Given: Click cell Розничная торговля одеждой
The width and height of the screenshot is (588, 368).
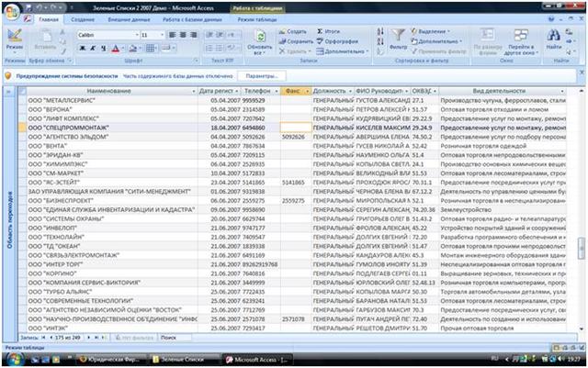Looking at the screenshot, I should pyautogui.click(x=503, y=146).
